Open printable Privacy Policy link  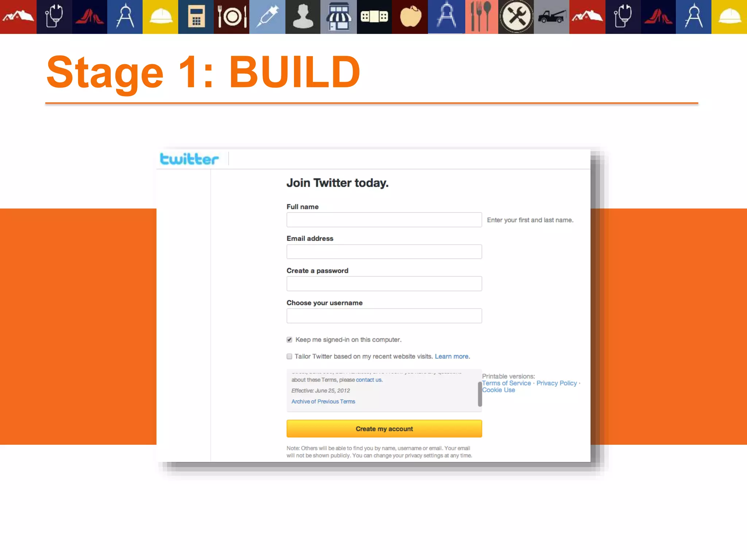tap(557, 383)
